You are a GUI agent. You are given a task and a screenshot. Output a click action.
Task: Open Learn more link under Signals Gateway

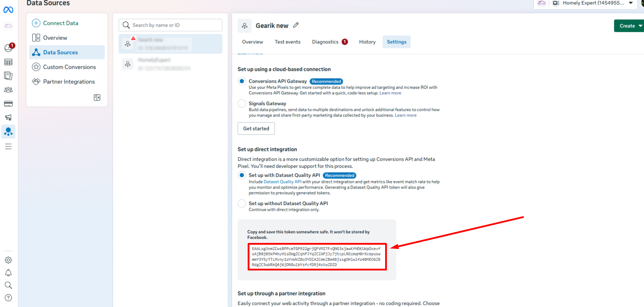point(405,115)
